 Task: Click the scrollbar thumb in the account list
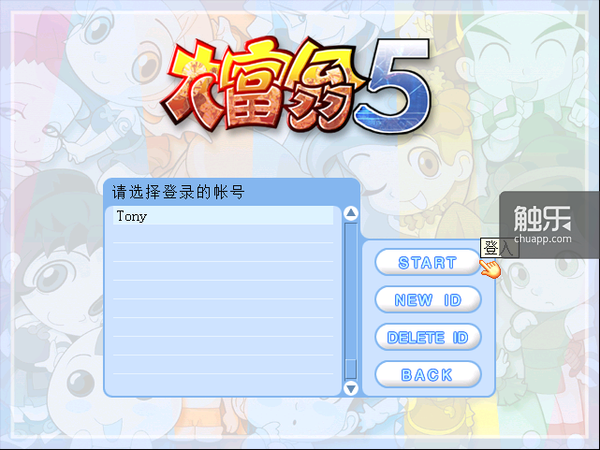tap(351, 369)
